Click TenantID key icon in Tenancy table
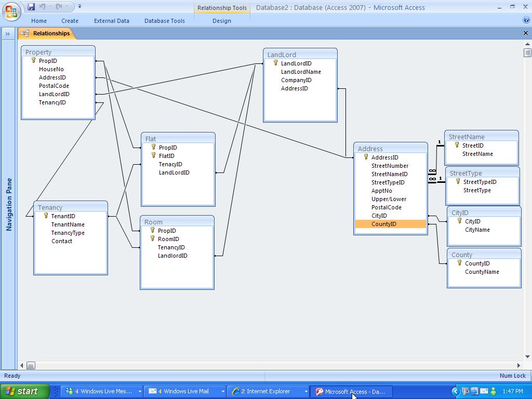Image resolution: width=532 pixels, height=399 pixels. tap(46, 216)
